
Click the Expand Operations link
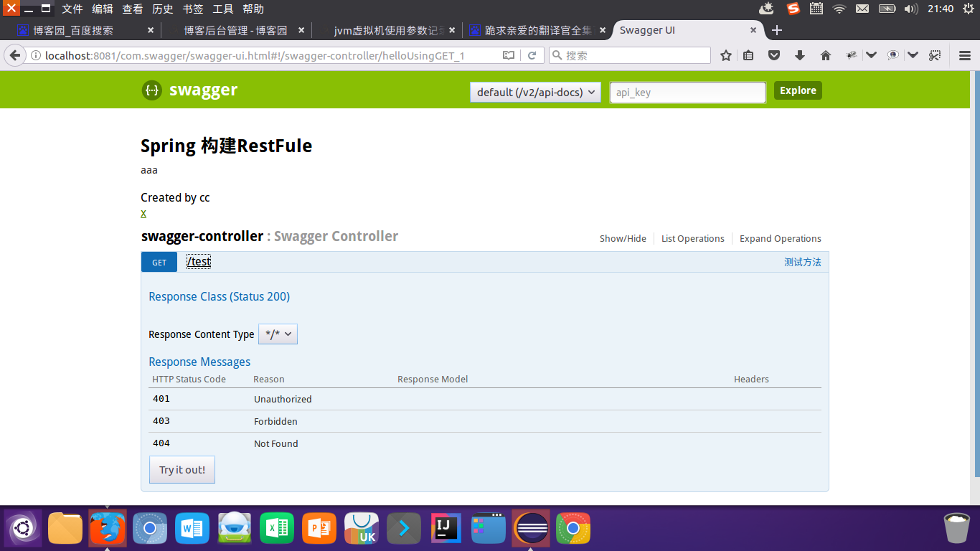tap(781, 239)
